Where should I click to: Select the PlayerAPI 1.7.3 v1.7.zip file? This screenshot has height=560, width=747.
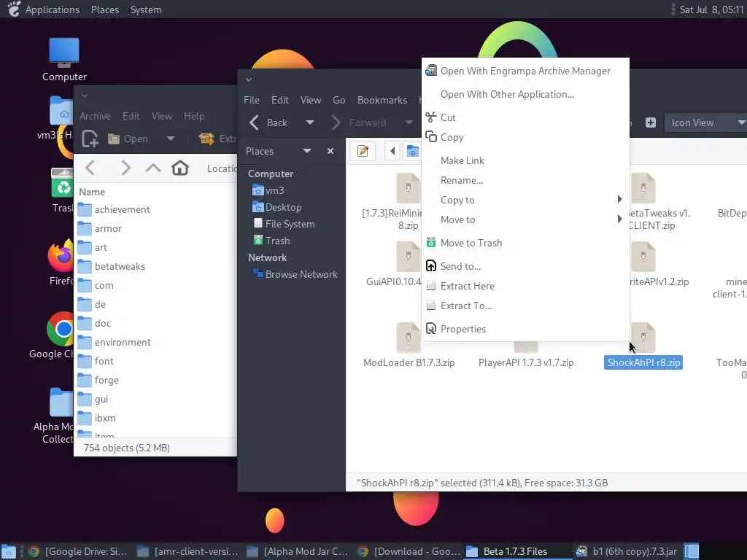(526, 362)
